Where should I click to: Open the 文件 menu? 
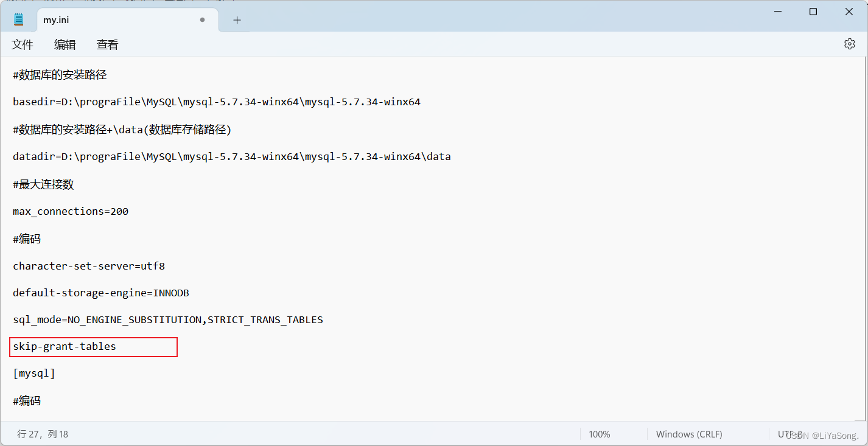23,44
